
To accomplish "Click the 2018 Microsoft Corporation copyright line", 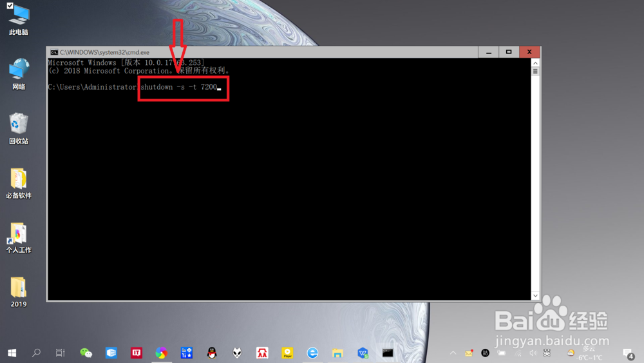I will 138,71.
